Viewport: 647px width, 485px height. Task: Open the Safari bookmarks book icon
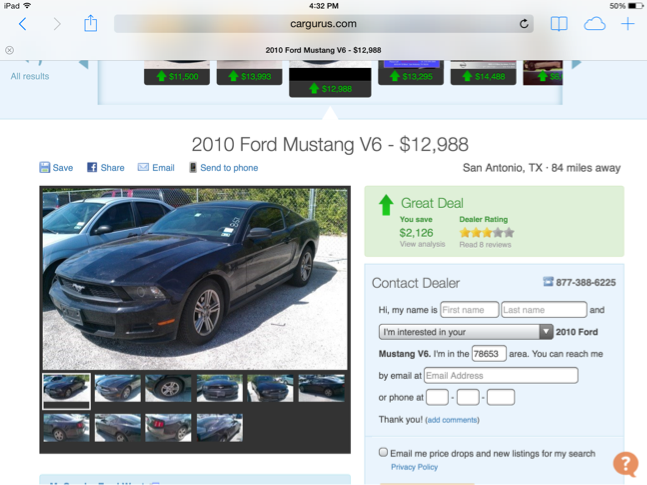point(559,24)
